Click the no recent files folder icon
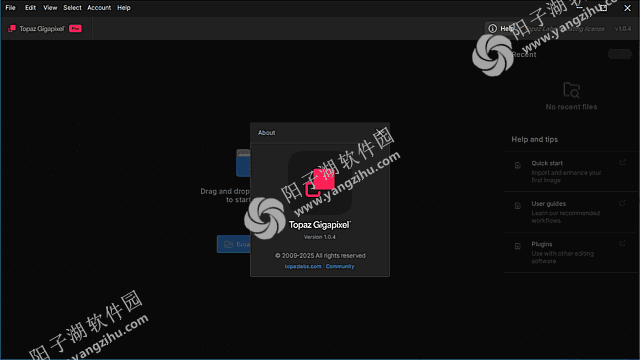Screen dimensions: 640x360 pos(571,90)
